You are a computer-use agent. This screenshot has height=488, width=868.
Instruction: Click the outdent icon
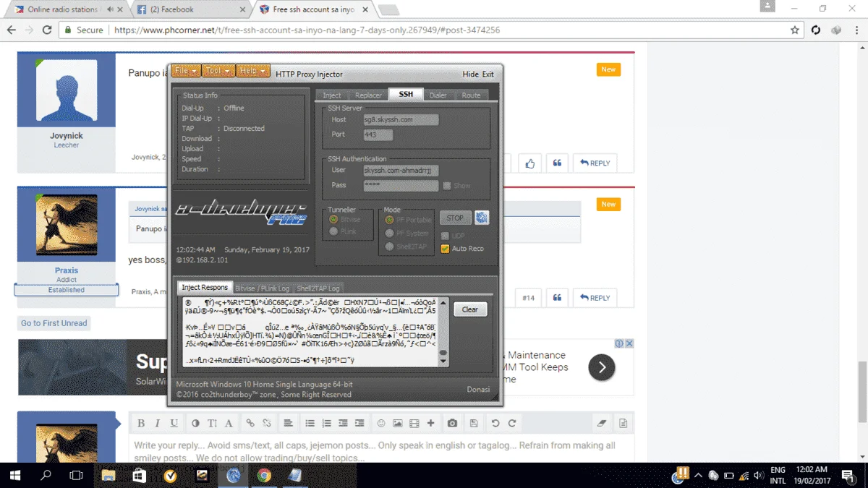(x=343, y=423)
